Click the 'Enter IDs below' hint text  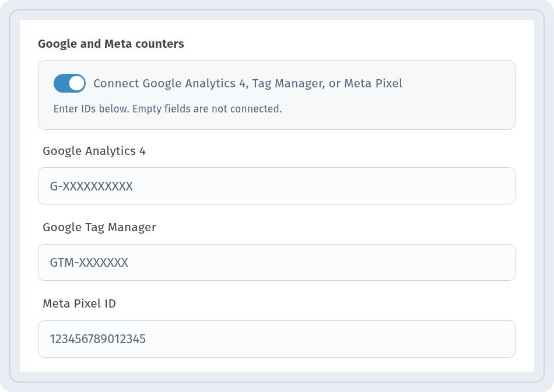(167, 109)
